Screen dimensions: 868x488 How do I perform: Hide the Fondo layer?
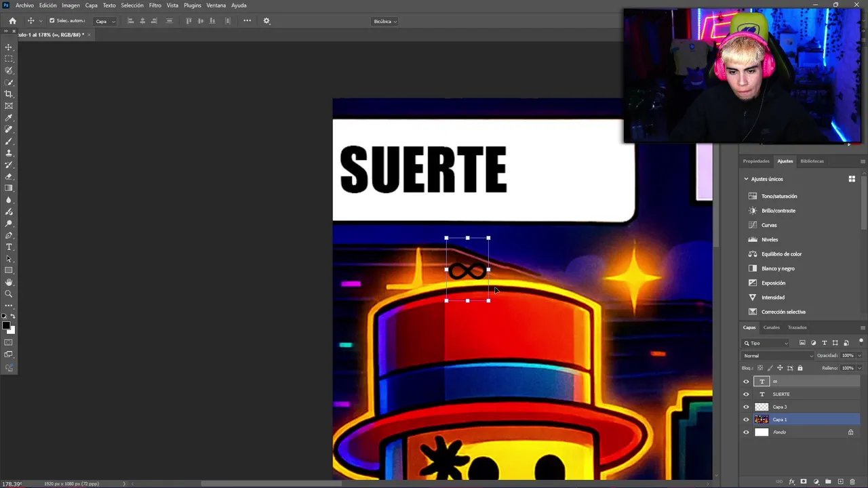(x=746, y=432)
